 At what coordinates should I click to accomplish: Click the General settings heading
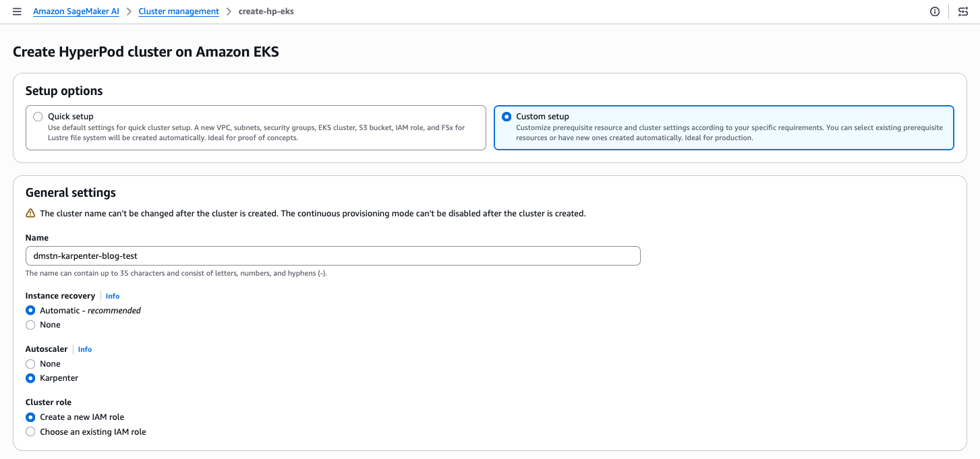tap(71, 193)
